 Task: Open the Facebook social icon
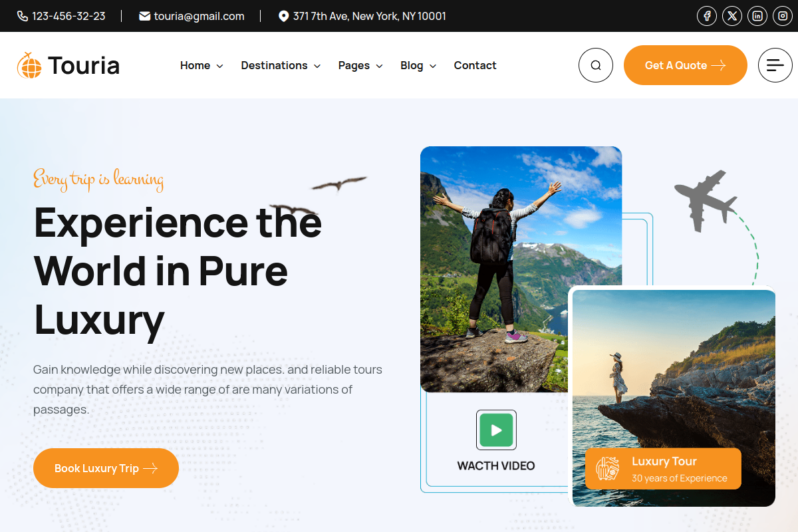(707, 16)
